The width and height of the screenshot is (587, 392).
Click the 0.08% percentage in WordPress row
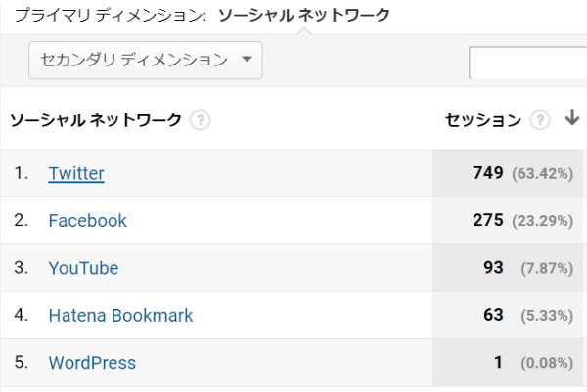pyautogui.click(x=542, y=364)
